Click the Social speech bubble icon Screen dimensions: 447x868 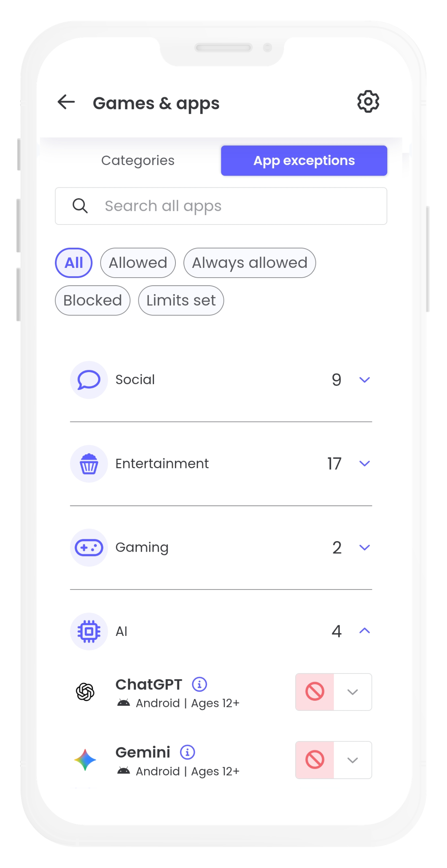[x=89, y=380]
